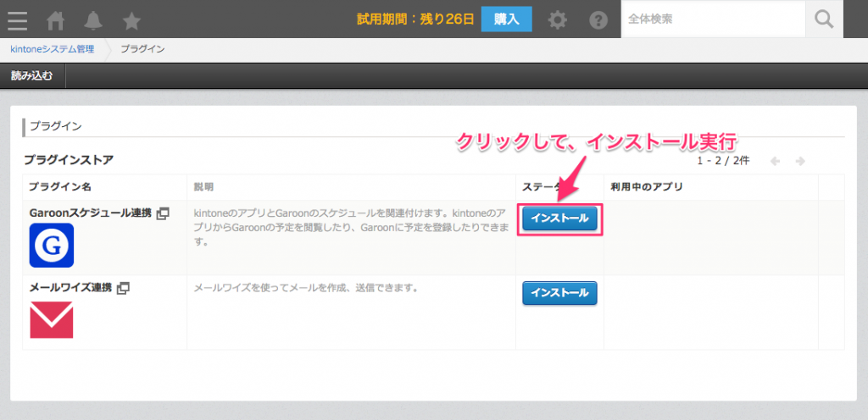Click the 利用中のアプリ column header
This screenshot has height=420, width=868.
click(x=646, y=187)
